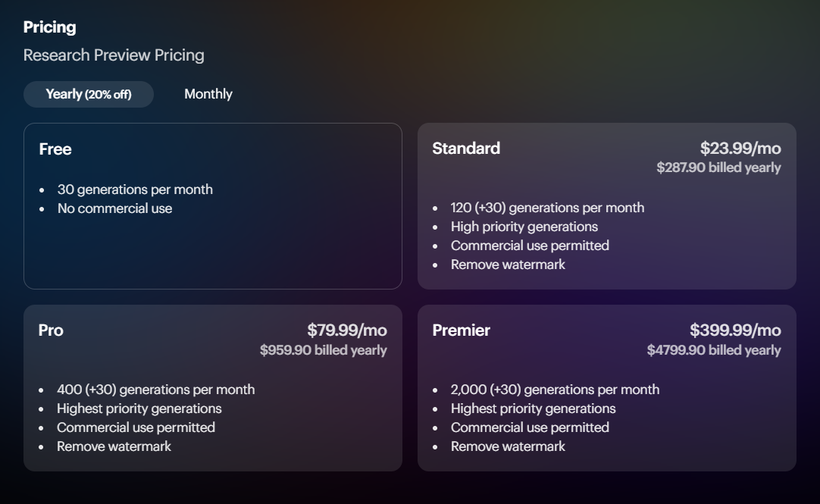
Task: Click the Premier plan title
Action: pyautogui.click(x=461, y=330)
